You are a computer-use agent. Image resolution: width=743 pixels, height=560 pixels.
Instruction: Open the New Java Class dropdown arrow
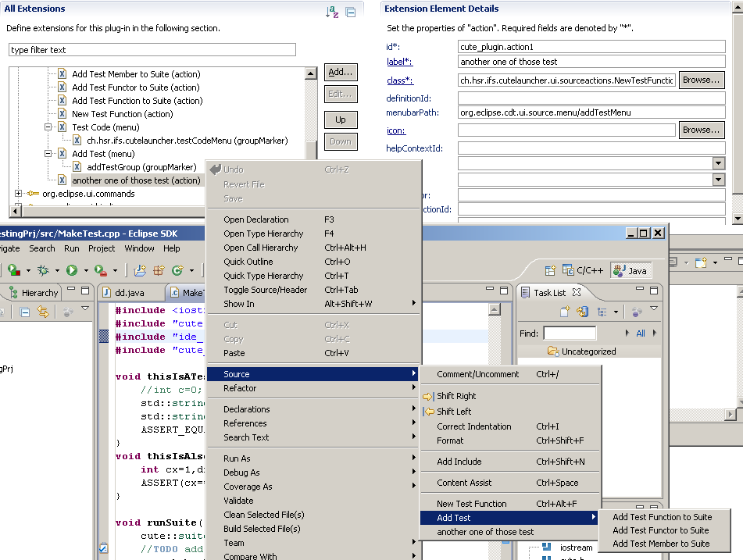pyautogui.click(x=191, y=270)
